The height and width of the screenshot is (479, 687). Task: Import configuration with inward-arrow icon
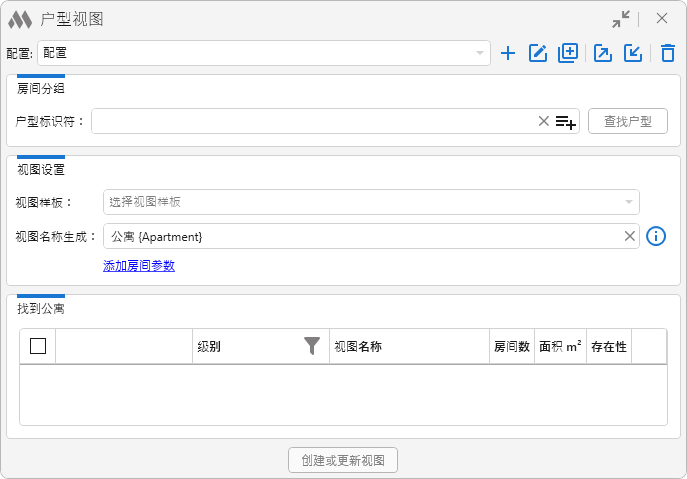(633, 53)
